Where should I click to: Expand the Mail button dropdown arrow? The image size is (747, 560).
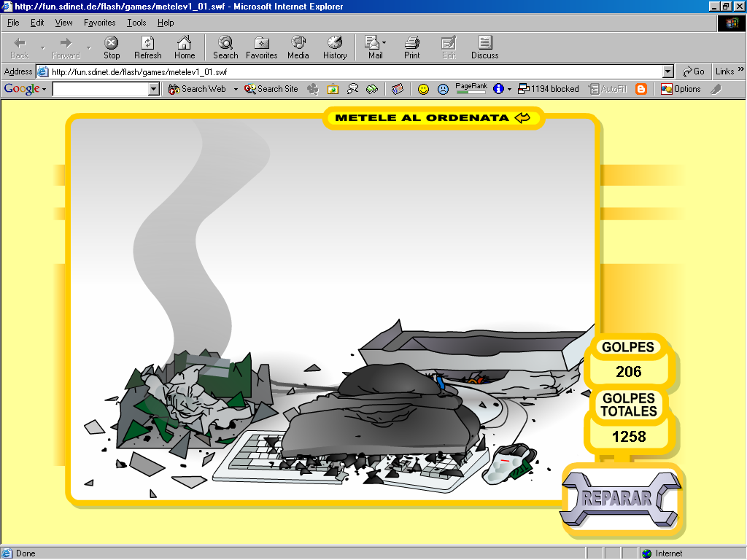coord(384,42)
